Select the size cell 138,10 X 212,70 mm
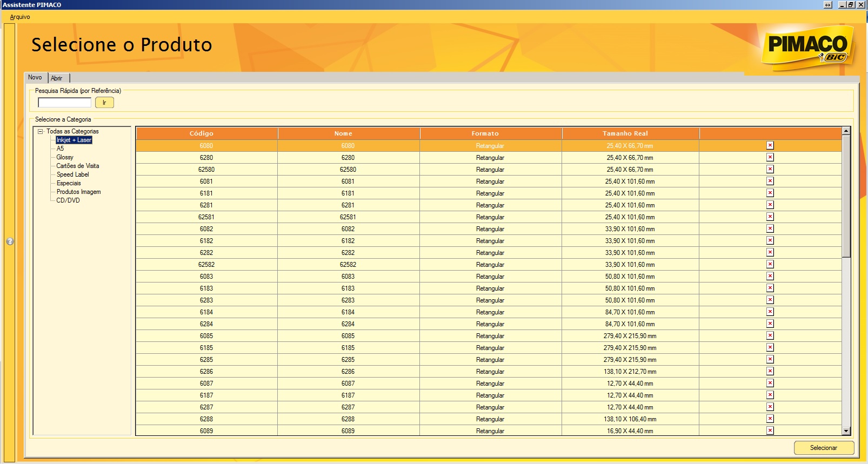 [630, 372]
